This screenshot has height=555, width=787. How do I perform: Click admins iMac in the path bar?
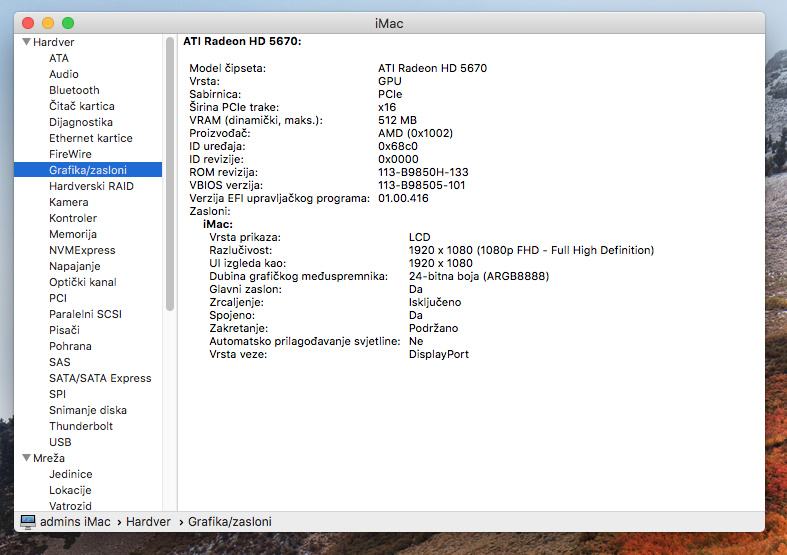coord(76,522)
